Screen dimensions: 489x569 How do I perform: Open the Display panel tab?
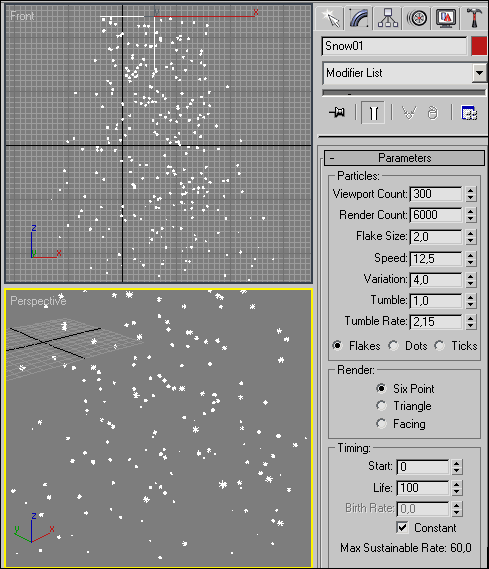pyautogui.click(x=445, y=18)
